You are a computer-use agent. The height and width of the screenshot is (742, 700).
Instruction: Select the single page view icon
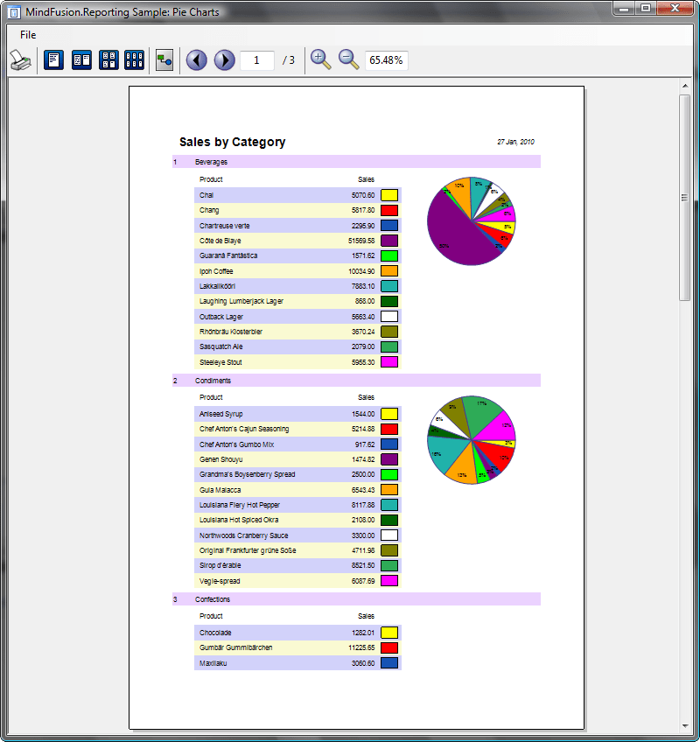coord(53,59)
